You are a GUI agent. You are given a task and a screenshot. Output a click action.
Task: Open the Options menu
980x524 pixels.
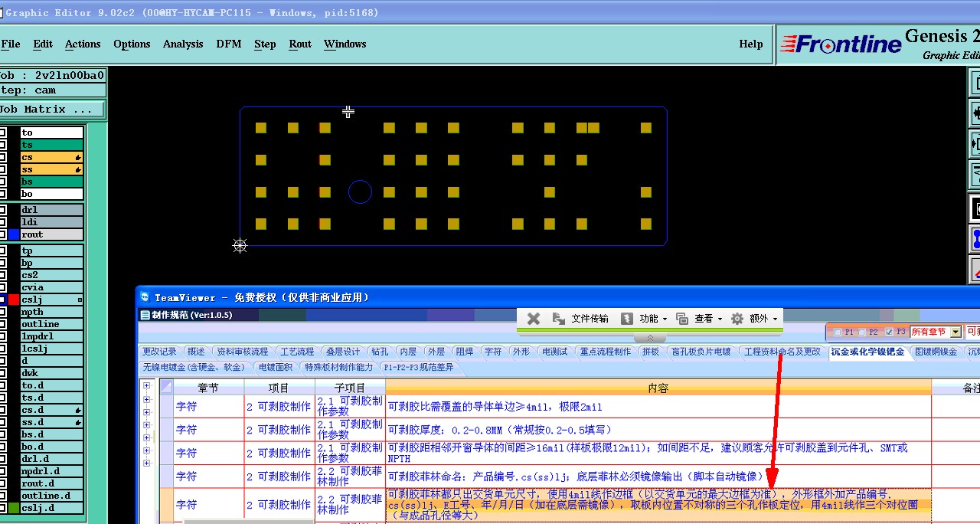[x=132, y=44]
